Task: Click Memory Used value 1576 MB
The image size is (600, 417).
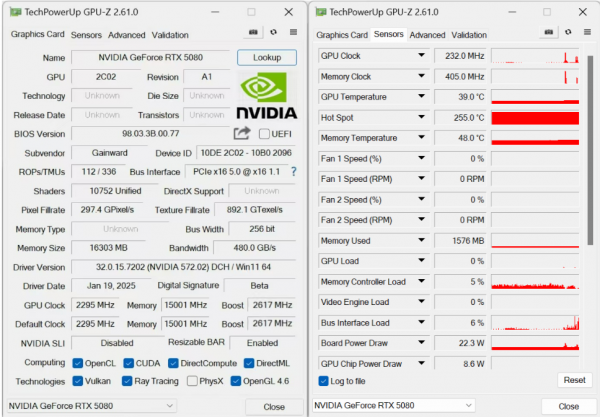Action: click(460, 241)
